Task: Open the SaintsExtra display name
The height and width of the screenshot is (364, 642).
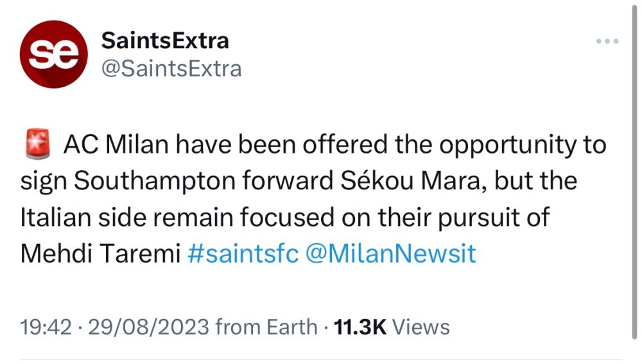Action: point(165,41)
